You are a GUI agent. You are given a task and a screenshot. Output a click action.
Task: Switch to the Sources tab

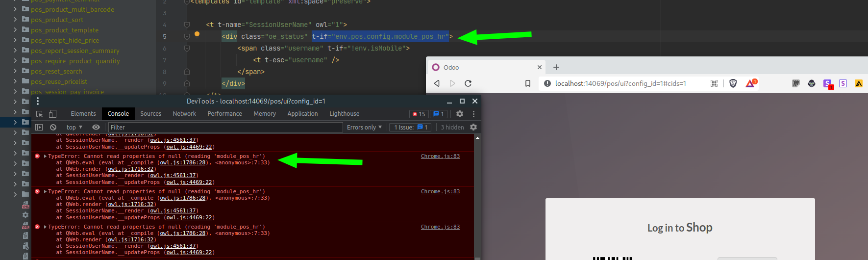pyautogui.click(x=150, y=114)
